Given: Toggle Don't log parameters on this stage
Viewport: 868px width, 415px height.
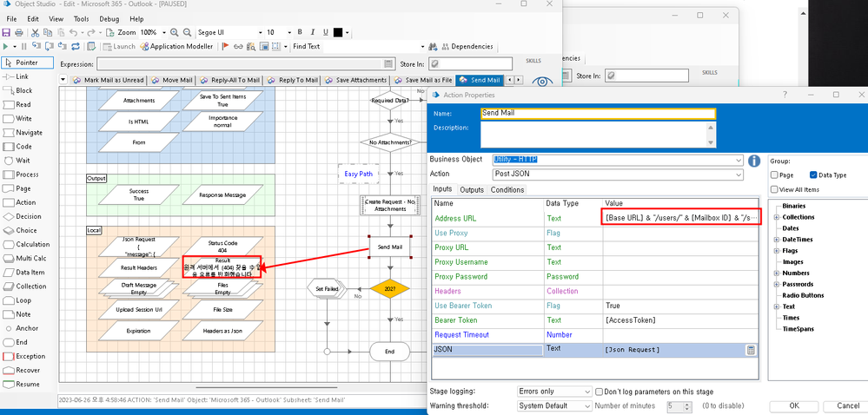Looking at the screenshot, I should [597, 392].
